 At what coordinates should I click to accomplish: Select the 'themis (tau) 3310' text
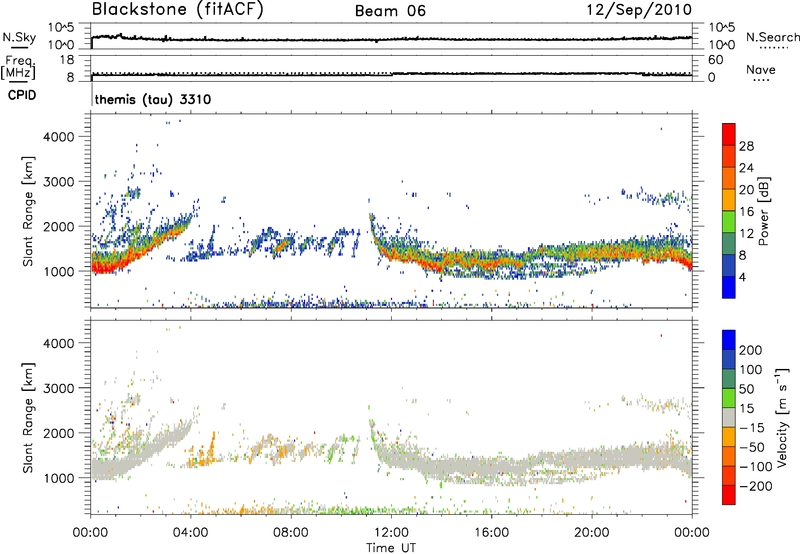(153, 99)
